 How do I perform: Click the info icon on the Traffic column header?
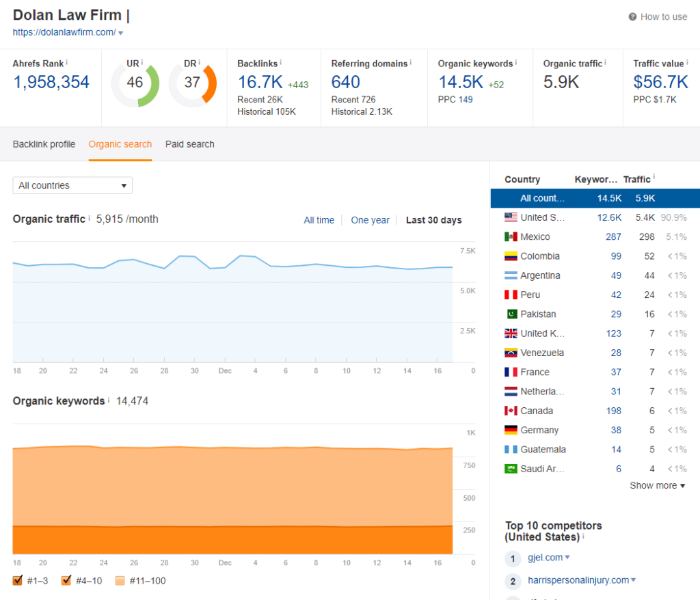click(x=654, y=177)
